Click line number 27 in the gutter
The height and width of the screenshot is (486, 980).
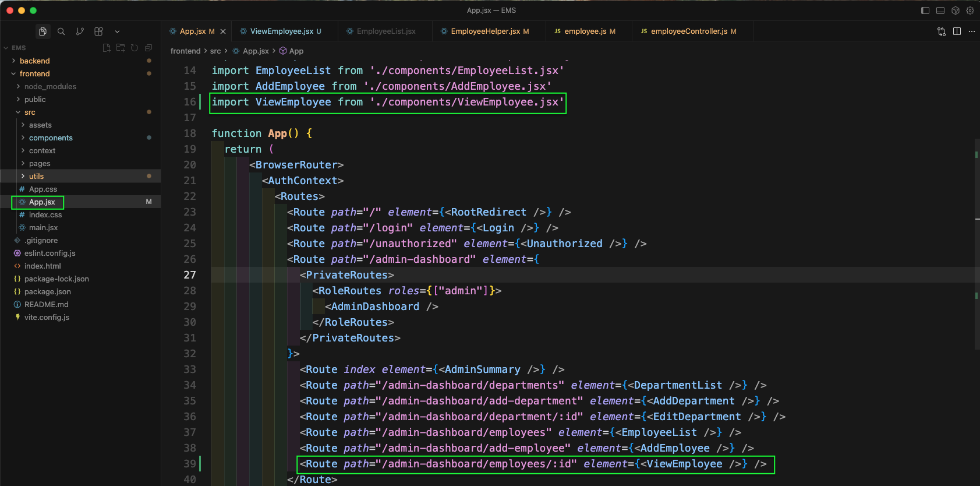pos(190,274)
